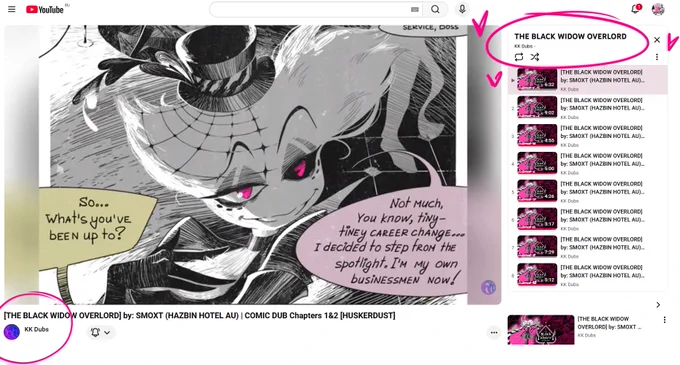Select the video title text under player

tap(199, 316)
